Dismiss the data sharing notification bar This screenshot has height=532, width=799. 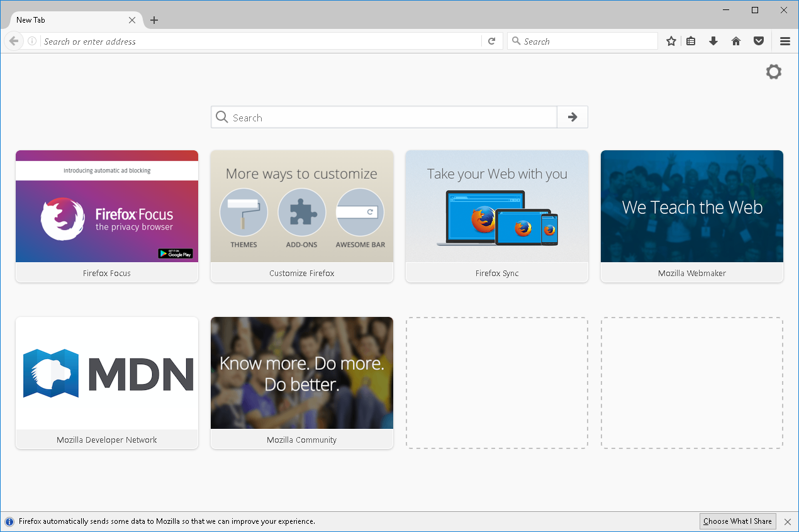(x=788, y=521)
